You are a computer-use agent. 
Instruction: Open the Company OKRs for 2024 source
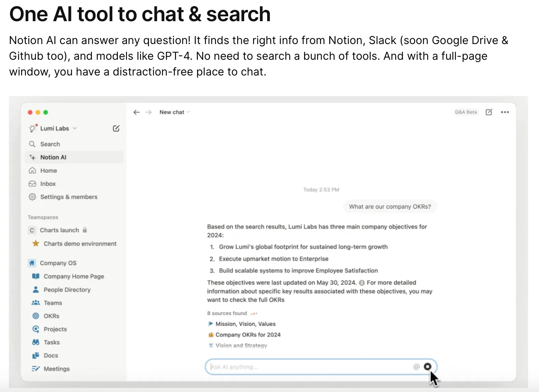[248, 335]
